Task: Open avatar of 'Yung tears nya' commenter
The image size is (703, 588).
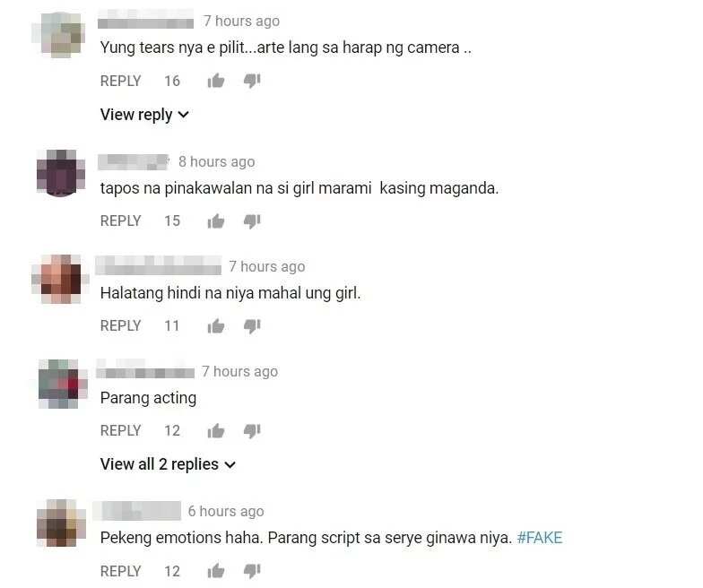Action: (59, 35)
